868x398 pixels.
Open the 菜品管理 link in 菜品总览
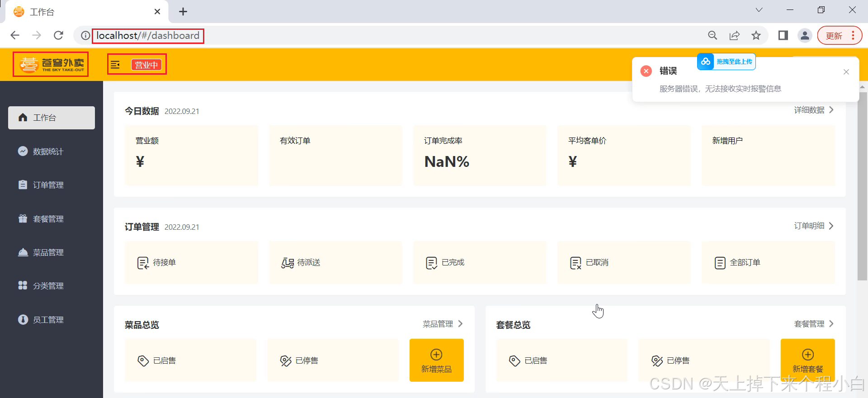[438, 324]
